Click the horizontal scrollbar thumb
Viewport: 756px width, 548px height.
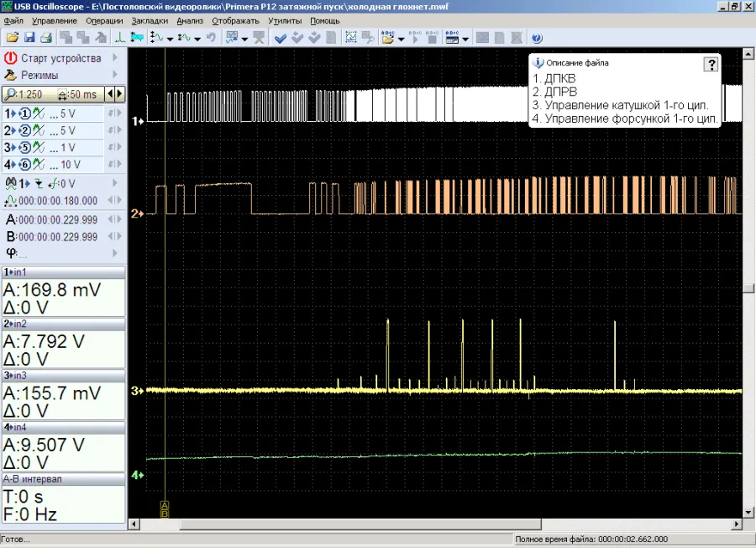click(x=360, y=524)
